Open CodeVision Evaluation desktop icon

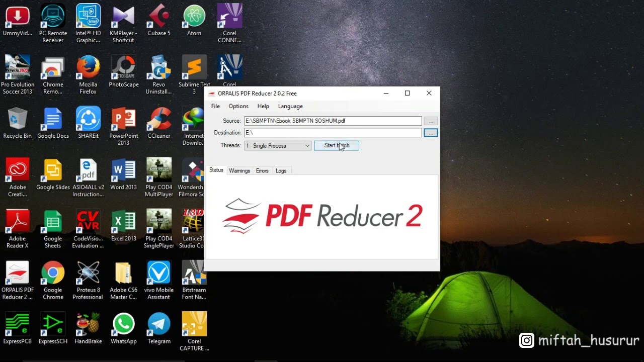(x=88, y=228)
